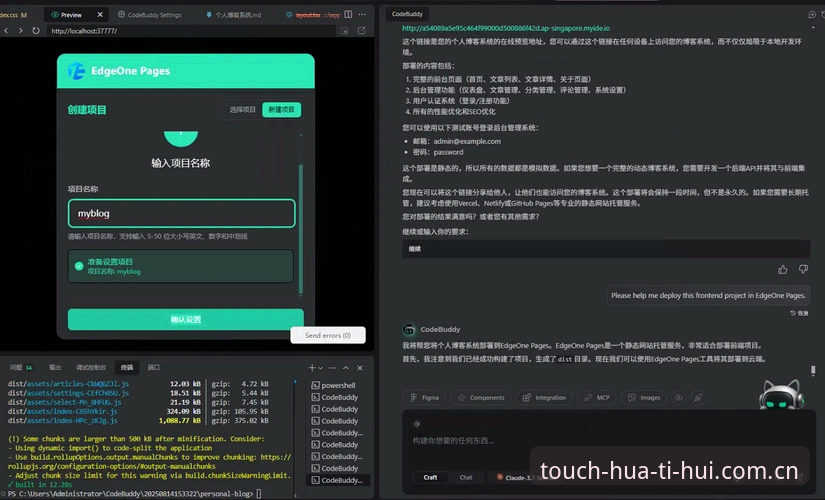Open the myide.io preview deployment link

coord(506,28)
